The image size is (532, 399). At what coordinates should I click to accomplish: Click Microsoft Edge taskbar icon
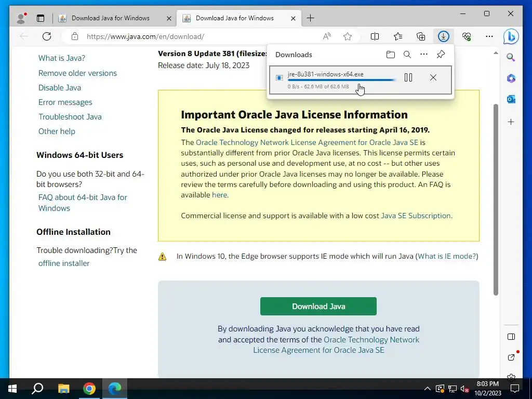tap(115, 389)
